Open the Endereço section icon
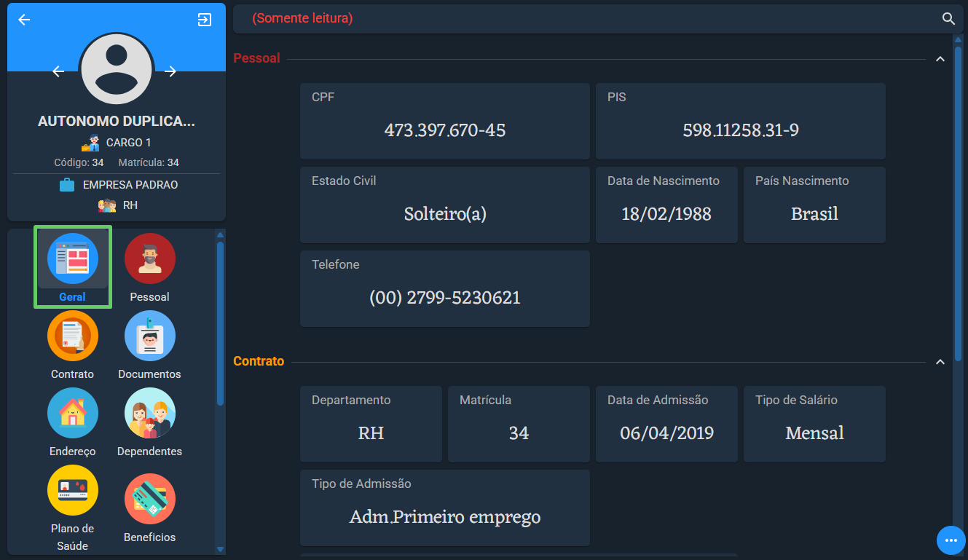 click(x=73, y=413)
